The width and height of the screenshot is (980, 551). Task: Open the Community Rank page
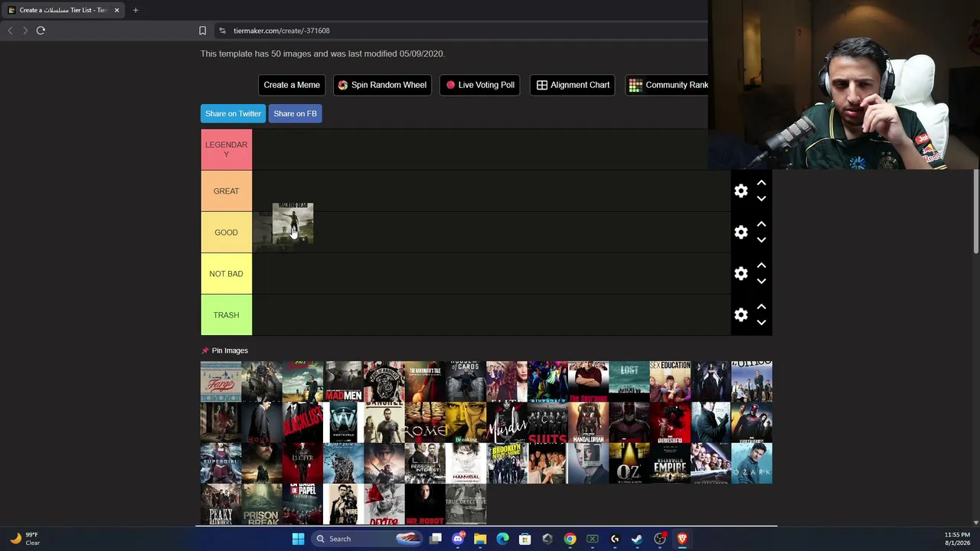tap(668, 85)
